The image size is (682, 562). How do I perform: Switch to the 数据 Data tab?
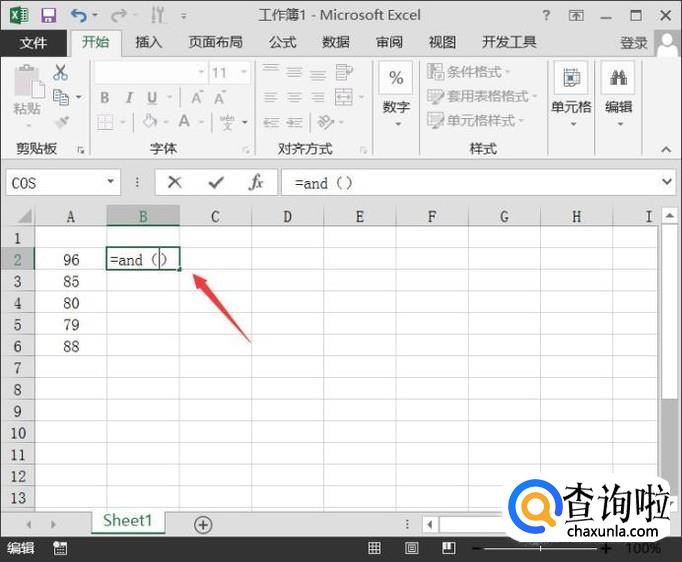coord(335,42)
